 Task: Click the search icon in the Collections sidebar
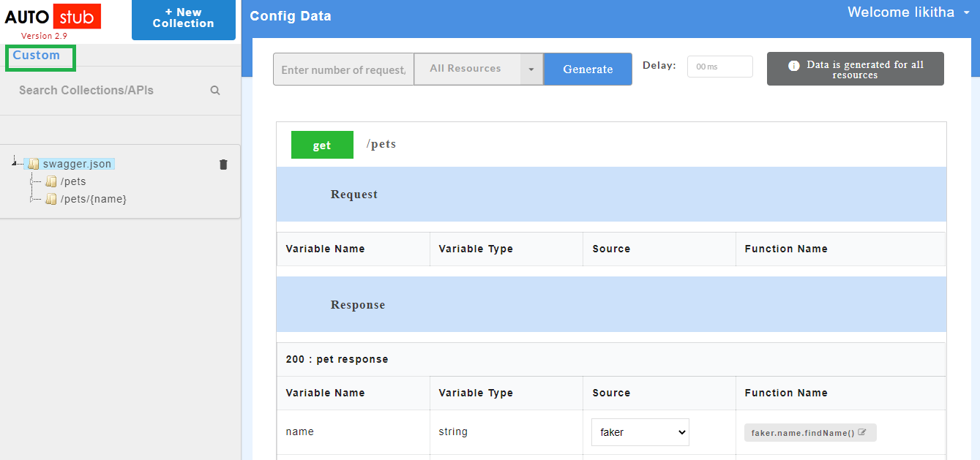coord(214,90)
